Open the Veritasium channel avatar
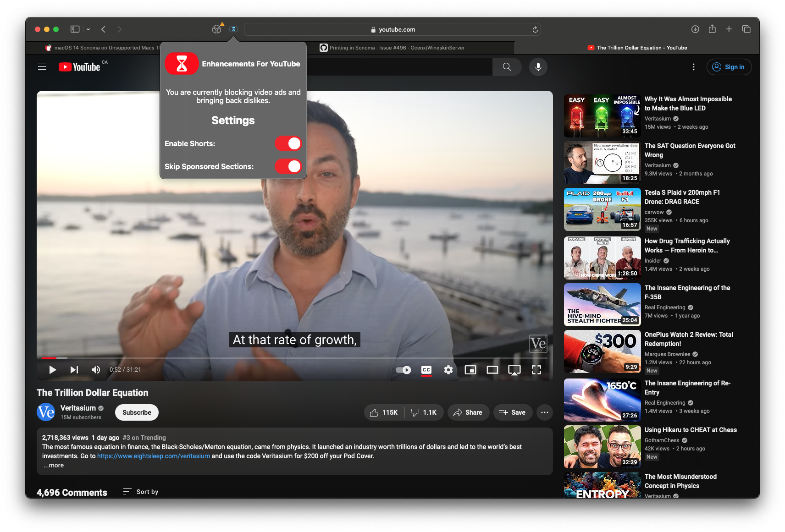Image resolution: width=785 pixels, height=532 pixels. coord(46,412)
